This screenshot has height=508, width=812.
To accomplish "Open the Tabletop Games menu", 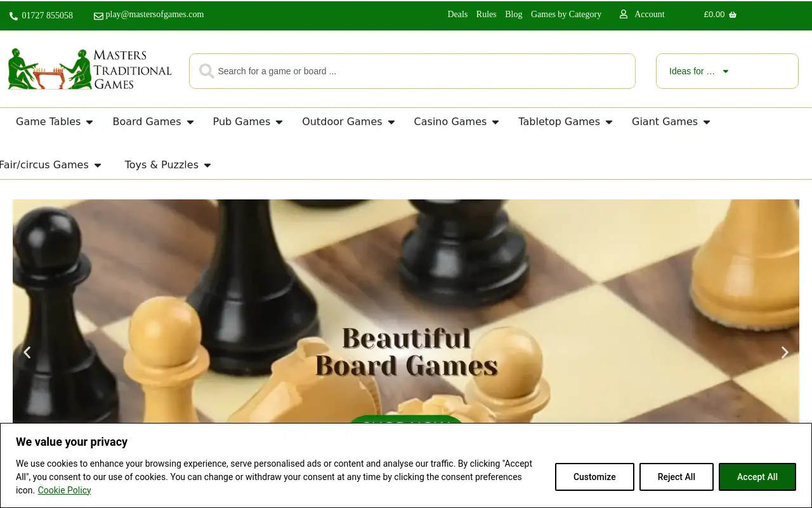I will (559, 121).
